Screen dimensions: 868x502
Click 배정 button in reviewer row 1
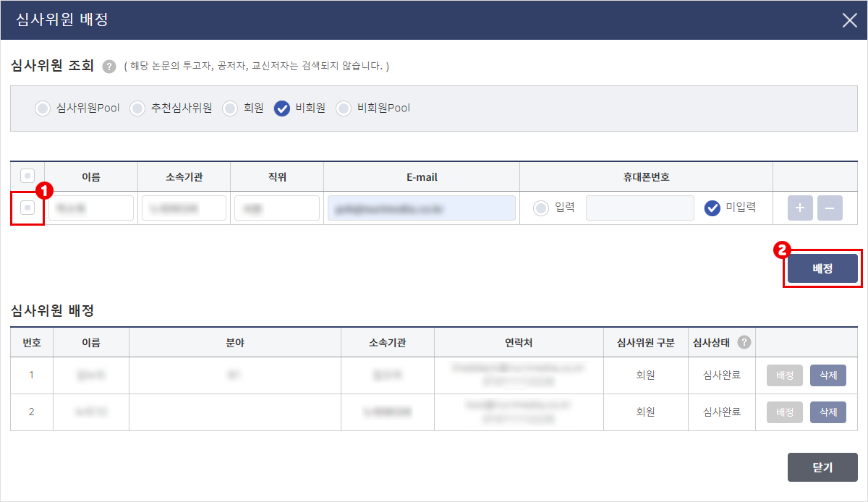(785, 375)
